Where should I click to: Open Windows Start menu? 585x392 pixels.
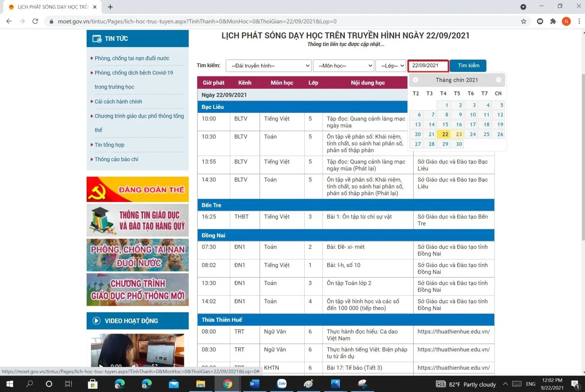(10, 384)
